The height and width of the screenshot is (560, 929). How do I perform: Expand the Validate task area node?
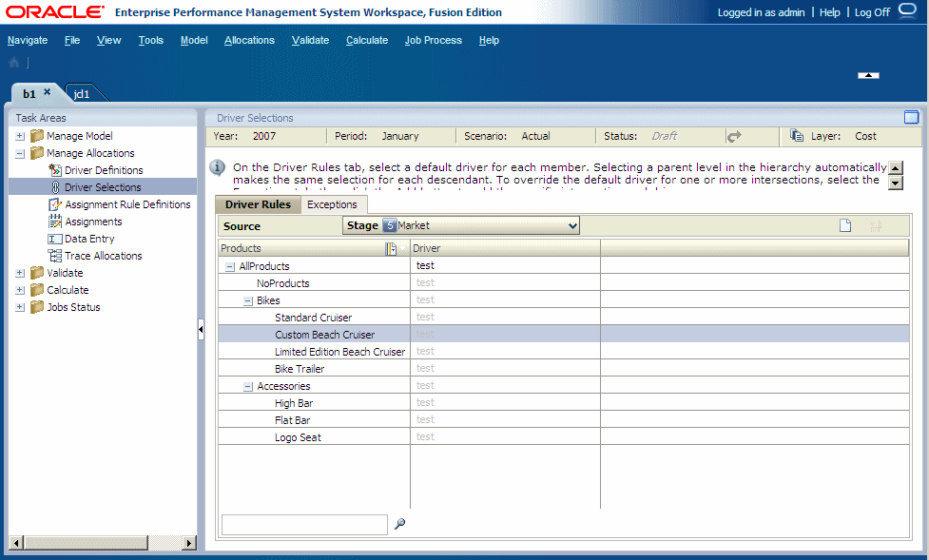[x=20, y=273]
